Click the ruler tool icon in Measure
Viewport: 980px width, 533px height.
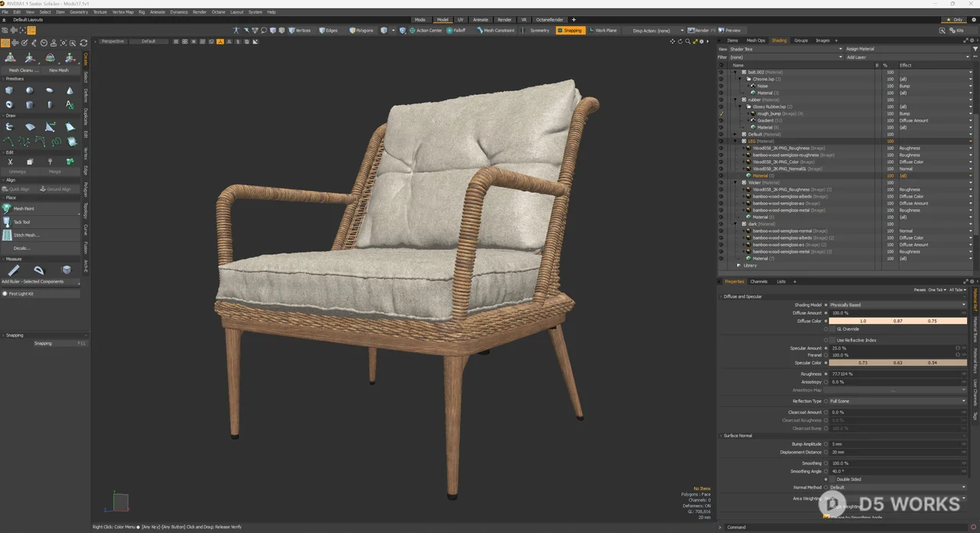click(x=13, y=270)
